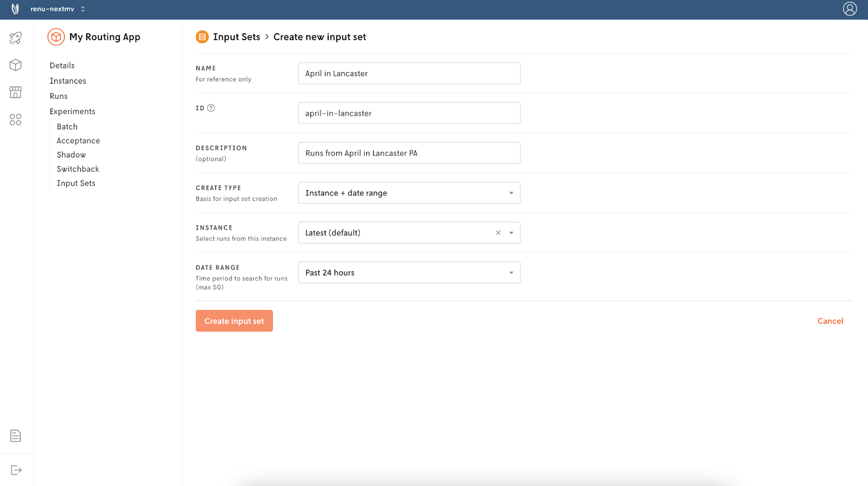
Task: Open the Create Type dropdown
Action: [409, 193]
